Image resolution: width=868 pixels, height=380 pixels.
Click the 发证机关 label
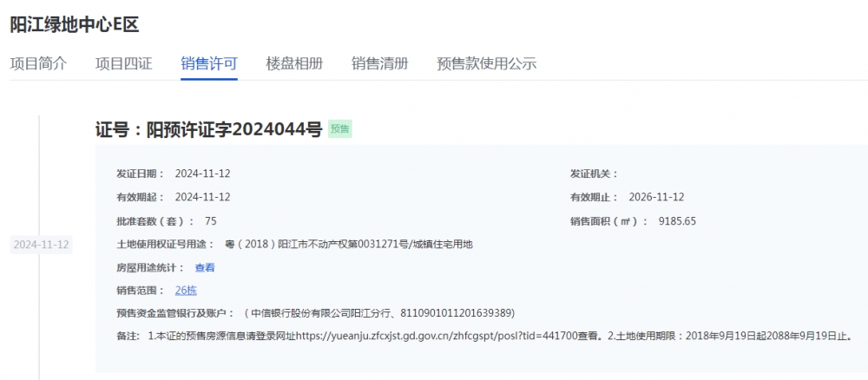(x=594, y=174)
